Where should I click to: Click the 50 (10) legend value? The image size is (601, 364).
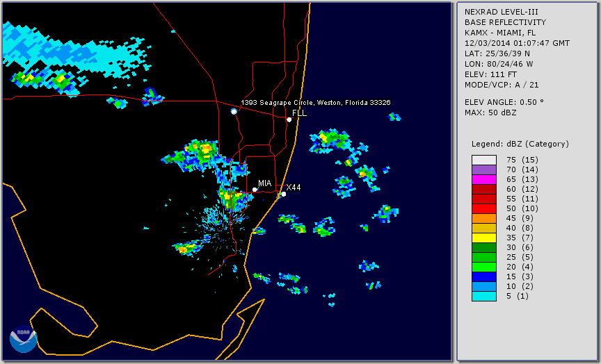(x=522, y=208)
